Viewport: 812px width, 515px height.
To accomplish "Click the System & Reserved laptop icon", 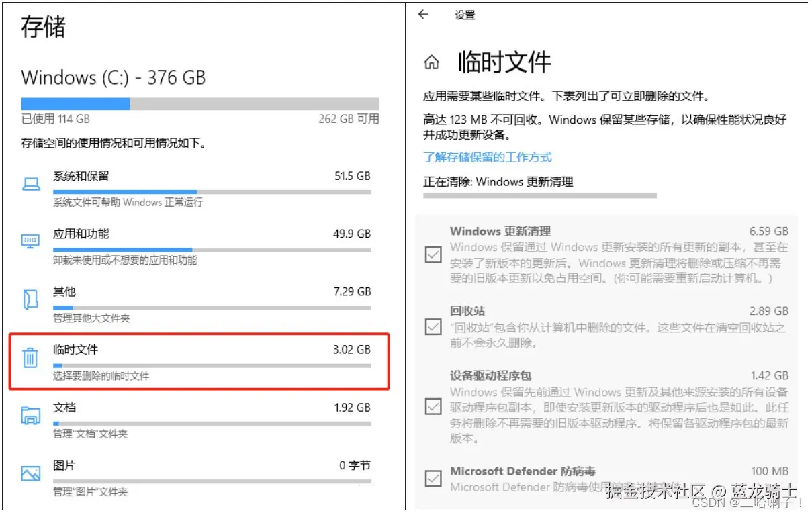I will point(31,183).
